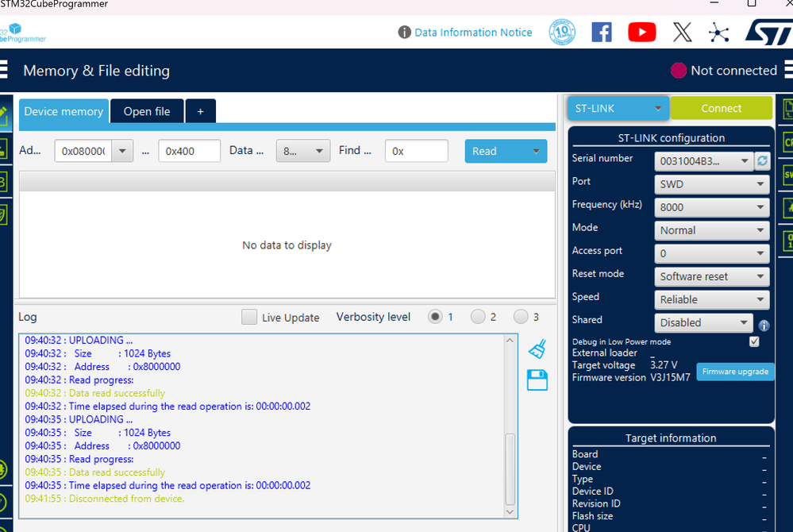Click the 'Memory & File editing' page title

(x=97, y=71)
